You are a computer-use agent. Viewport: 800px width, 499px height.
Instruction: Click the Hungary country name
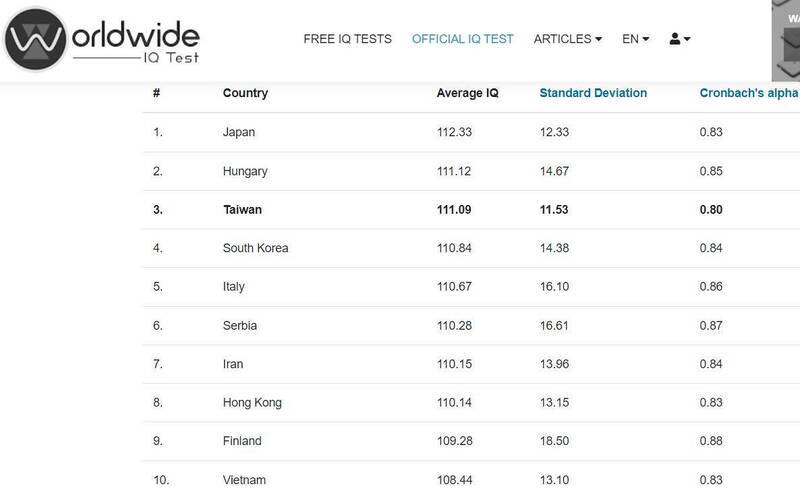(245, 171)
